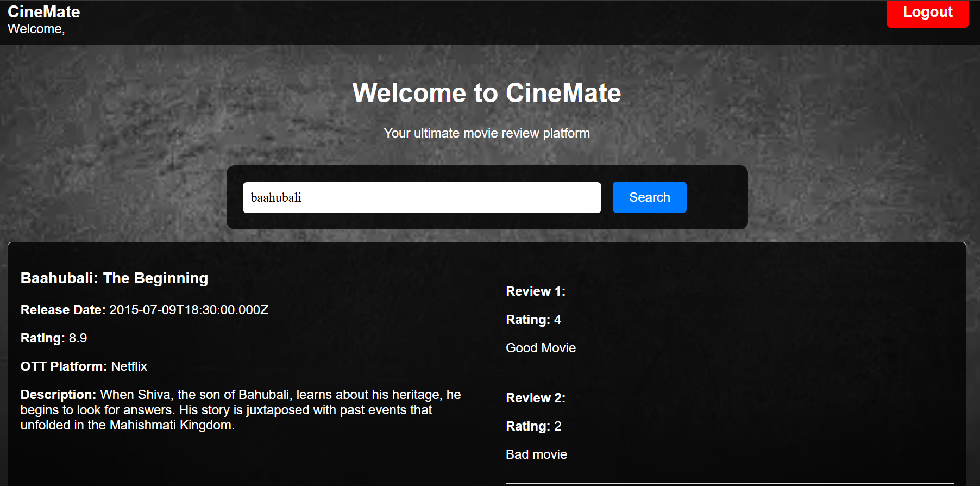The image size is (980, 486).
Task: Click the Review 1: heading
Action: point(535,291)
